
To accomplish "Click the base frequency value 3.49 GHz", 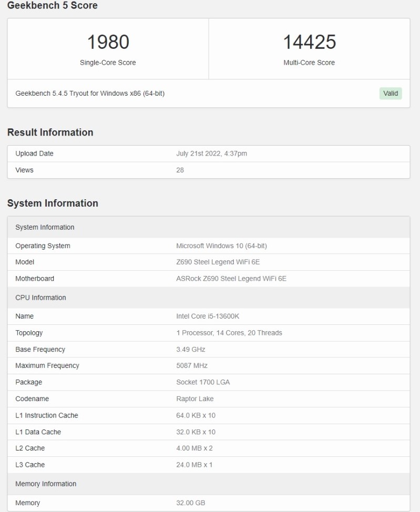I will pyautogui.click(x=190, y=350).
